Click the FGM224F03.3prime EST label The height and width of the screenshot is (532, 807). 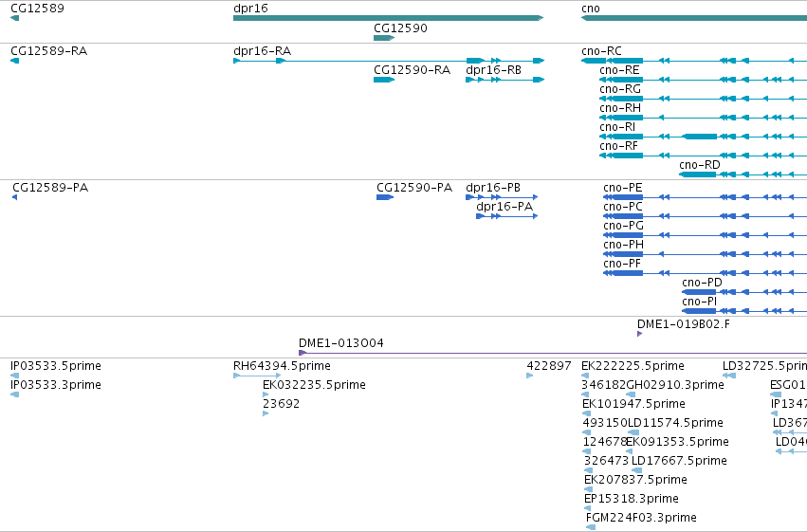pyautogui.click(x=641, y=518)
